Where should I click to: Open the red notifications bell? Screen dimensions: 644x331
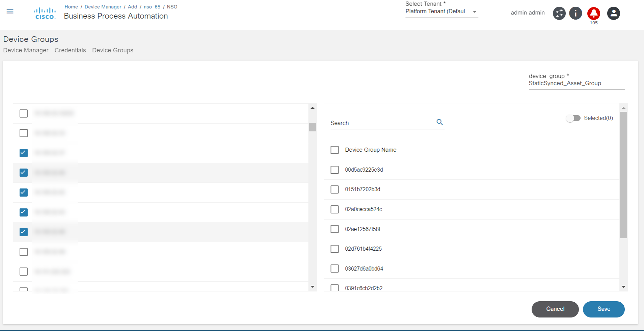[x=593, y=14]
